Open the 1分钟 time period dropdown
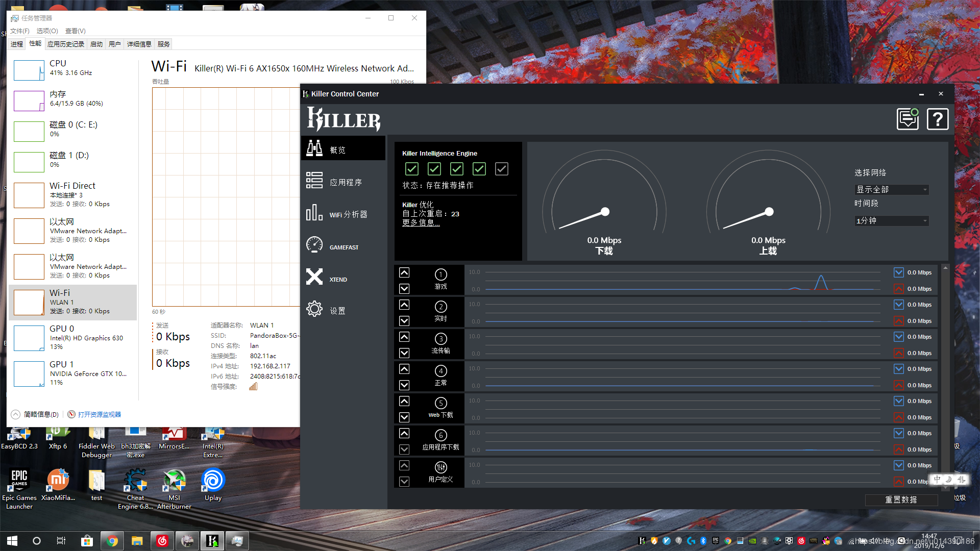Image resolution: width=980 pixels, height=551 pixels. 891,220
